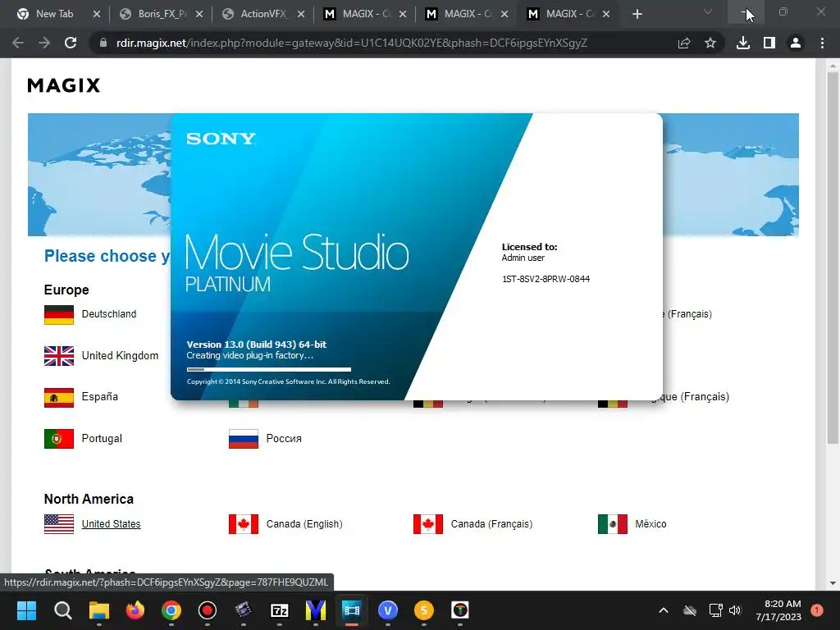Click the United States flag icon
This screenshot has height=630, width=840.
(59, 524)
